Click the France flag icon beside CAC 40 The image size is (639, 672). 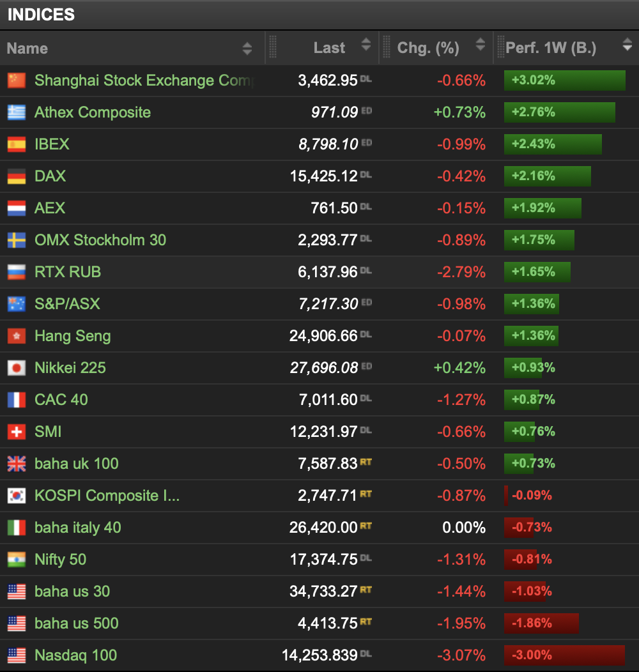17,399
